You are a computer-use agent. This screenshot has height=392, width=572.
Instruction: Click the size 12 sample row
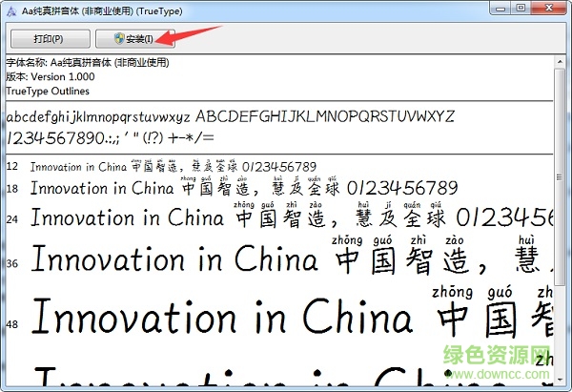161,167
